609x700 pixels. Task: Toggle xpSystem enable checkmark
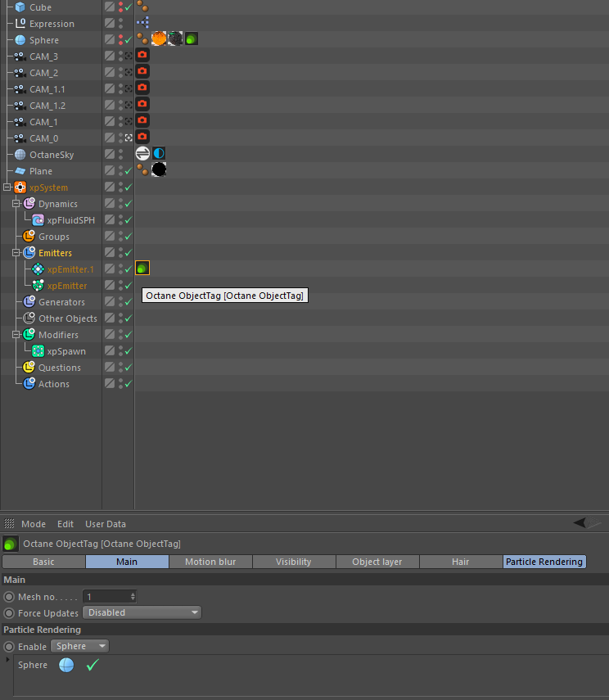coord(129,187)
